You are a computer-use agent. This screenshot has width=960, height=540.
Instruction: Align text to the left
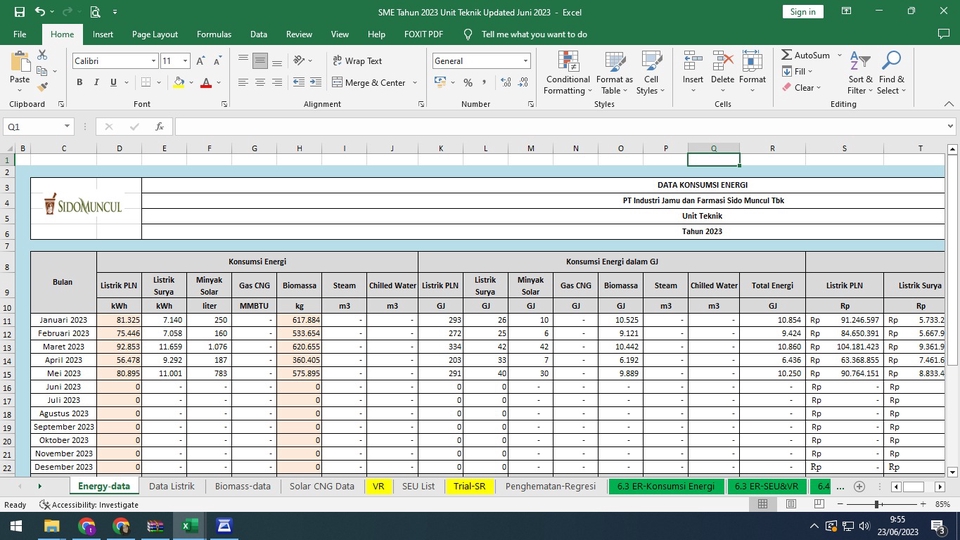click(x=243, y=82)
